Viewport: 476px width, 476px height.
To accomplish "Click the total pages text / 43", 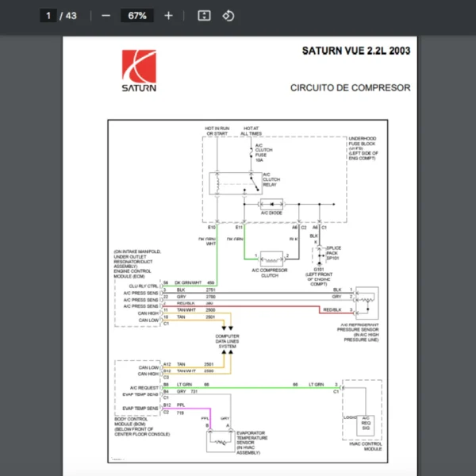I will click(x=68, y=16).
